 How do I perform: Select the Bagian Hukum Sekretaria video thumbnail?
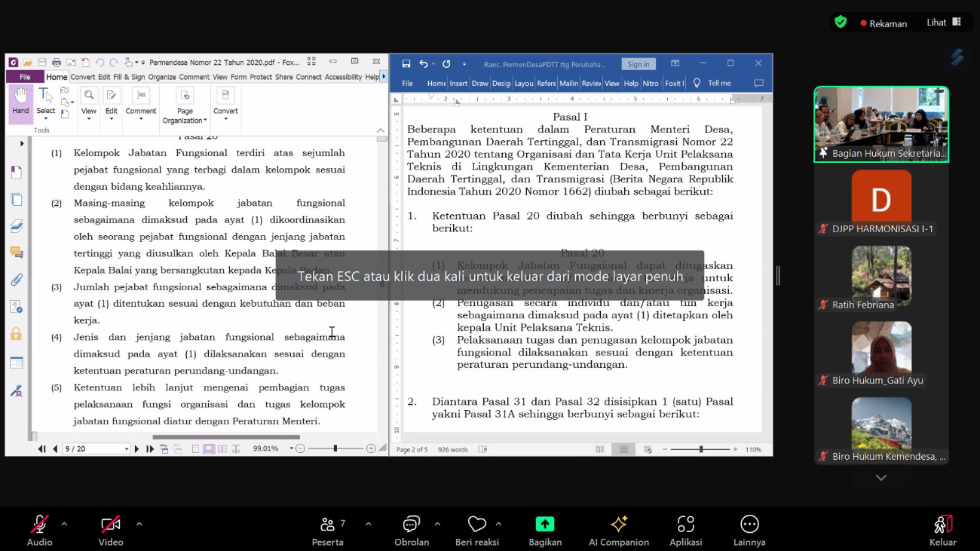881,124
